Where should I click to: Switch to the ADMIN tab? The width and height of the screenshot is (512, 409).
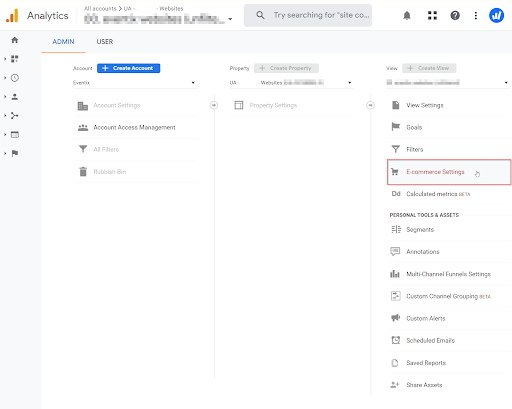(x=63, y=42)
